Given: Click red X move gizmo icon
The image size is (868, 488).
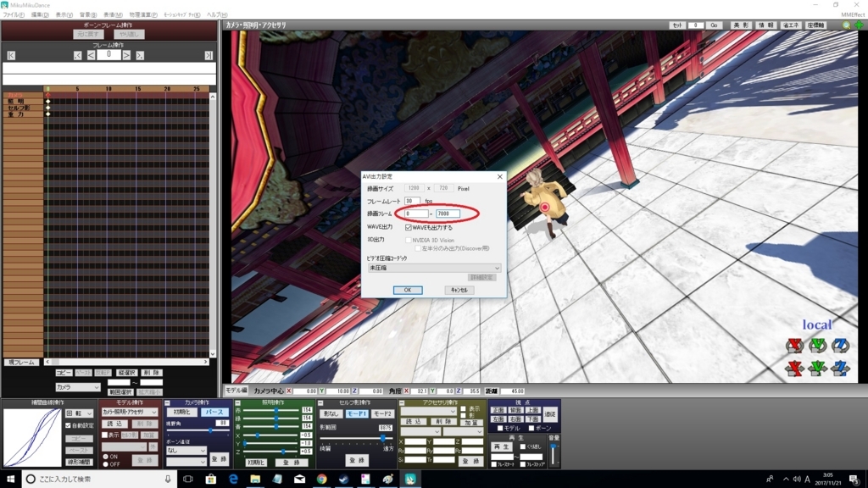Looking at the screenshot, I should tap(795, 368).
